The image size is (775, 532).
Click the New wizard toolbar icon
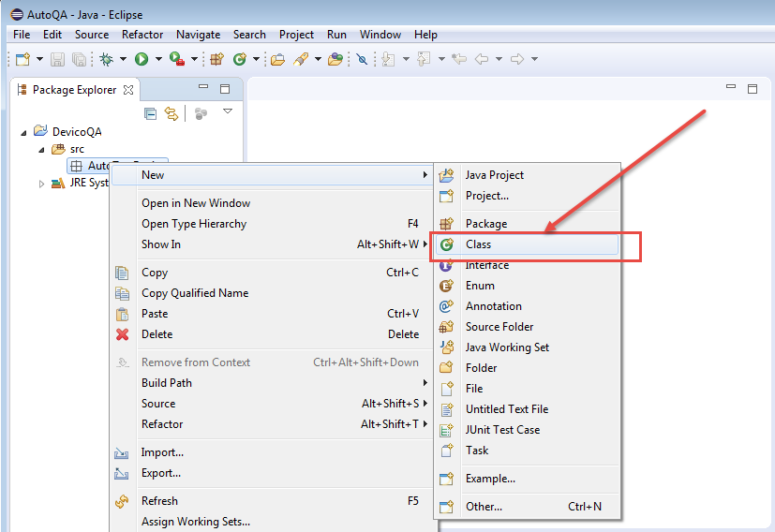[x=22, y=59]
